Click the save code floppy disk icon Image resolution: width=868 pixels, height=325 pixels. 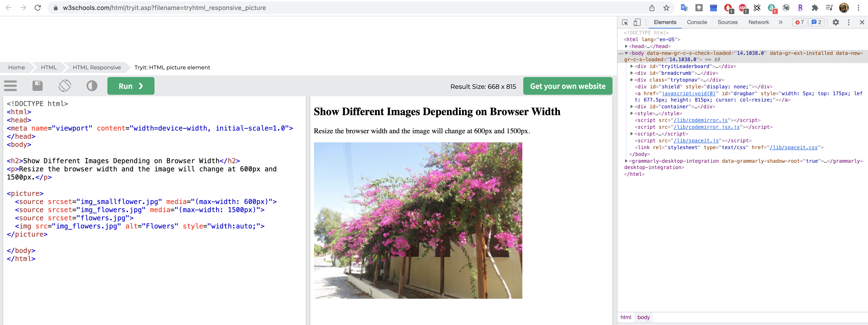[x=37, y=86]
